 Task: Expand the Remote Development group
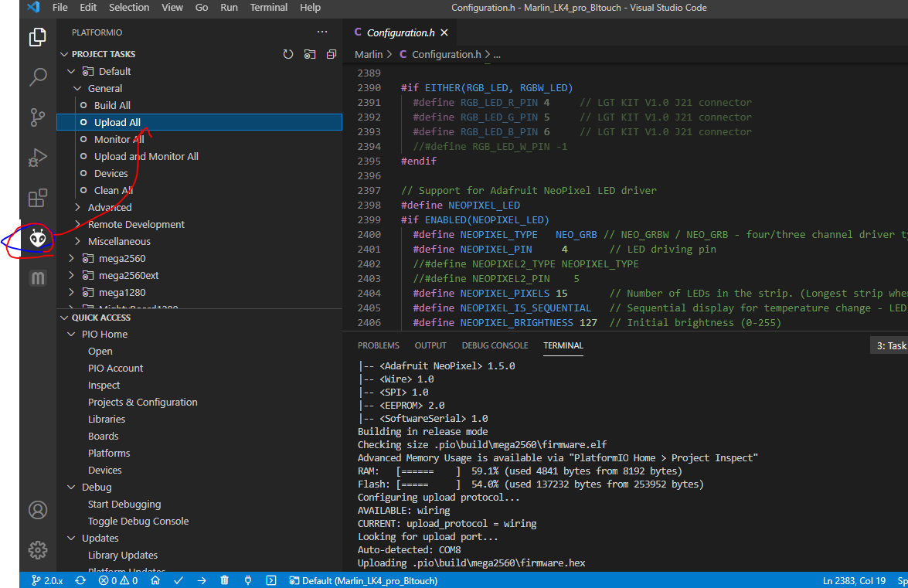[77, 224]
